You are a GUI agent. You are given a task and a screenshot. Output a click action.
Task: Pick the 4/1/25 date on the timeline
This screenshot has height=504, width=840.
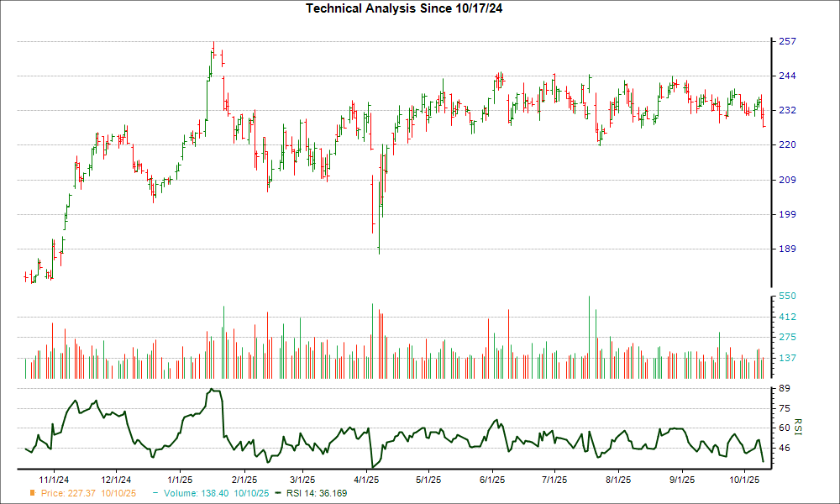[366, 480]
